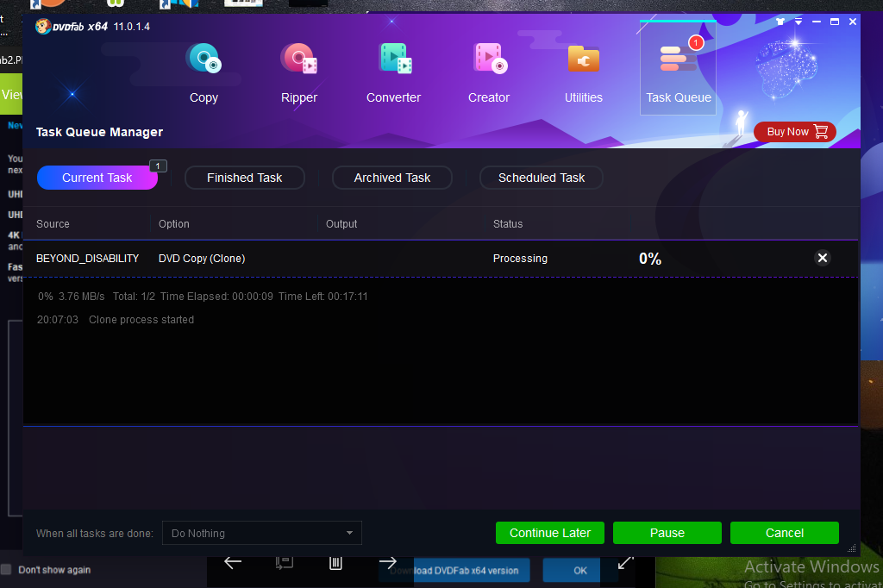
Task: Switch to Scheduled Task tab
Action: click(542, 178)
